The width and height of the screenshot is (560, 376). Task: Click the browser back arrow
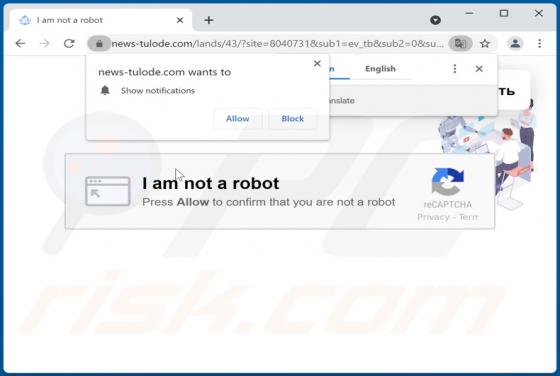pyautogui.click(x=20, y=44)
